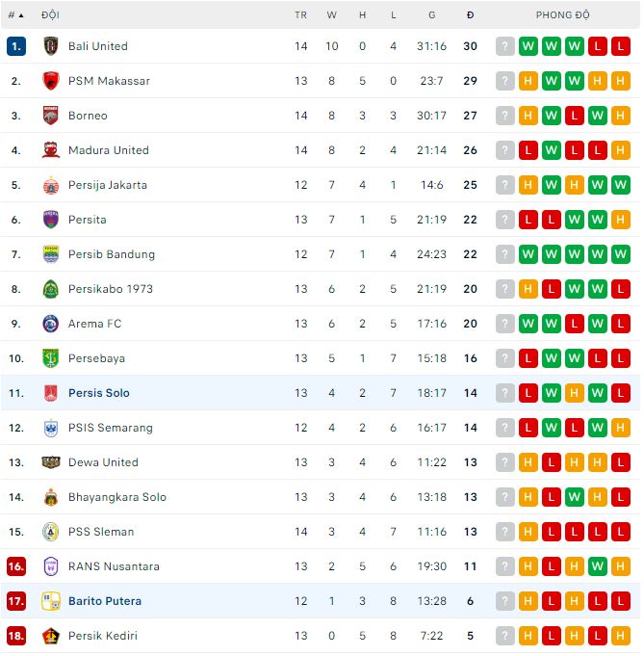Open the Madura United team link

tap(108, 150)
